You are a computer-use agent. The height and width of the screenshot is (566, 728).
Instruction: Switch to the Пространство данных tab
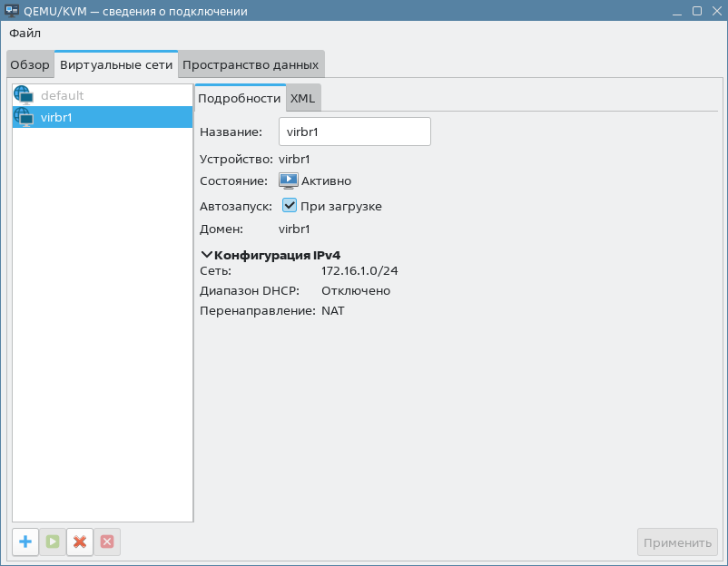coord(251,65)
